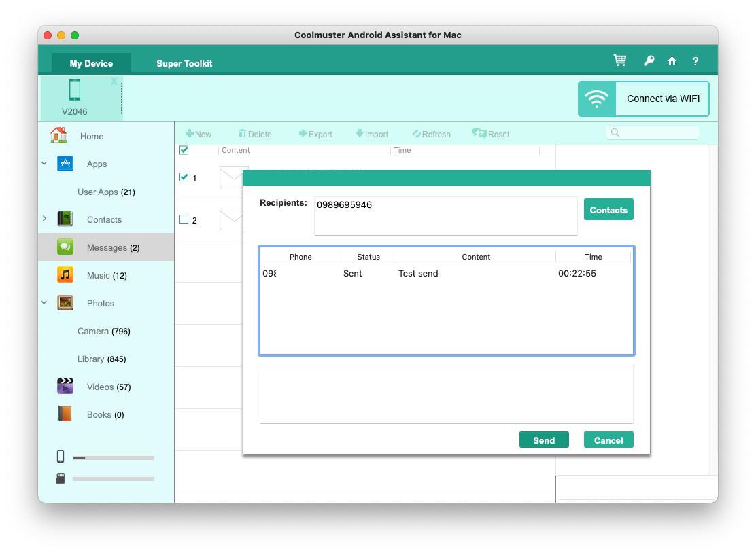Focus the search box

[653, 132]
